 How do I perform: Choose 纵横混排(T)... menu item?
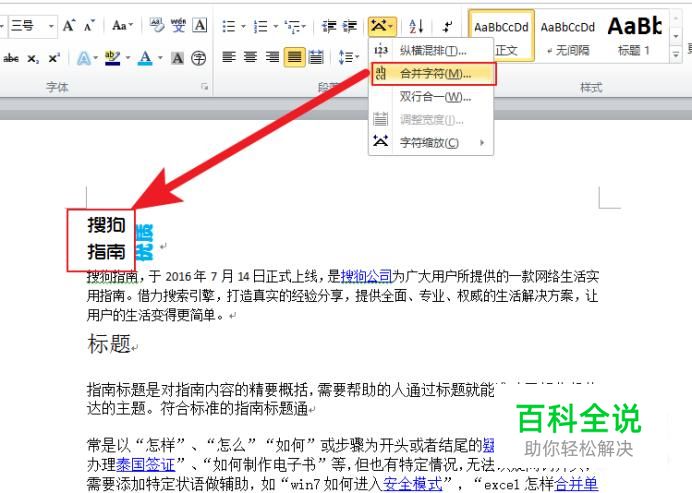[x=431, y=51]
